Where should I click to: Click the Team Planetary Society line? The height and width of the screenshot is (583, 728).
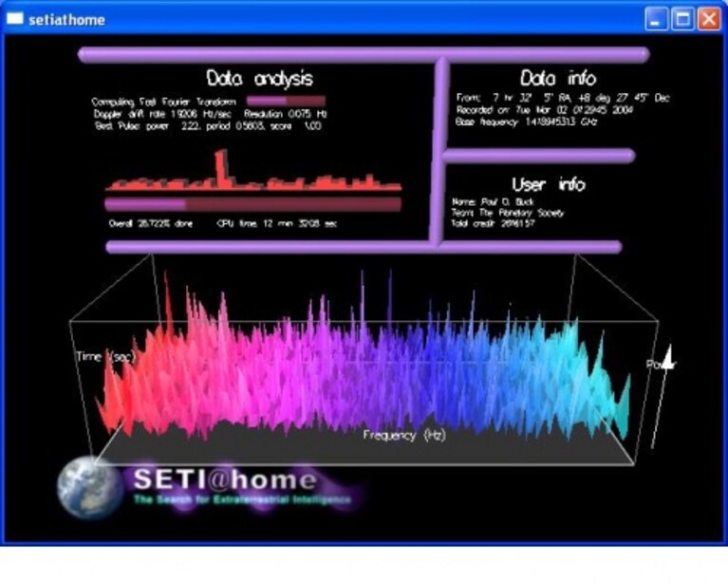pos(508,213)
